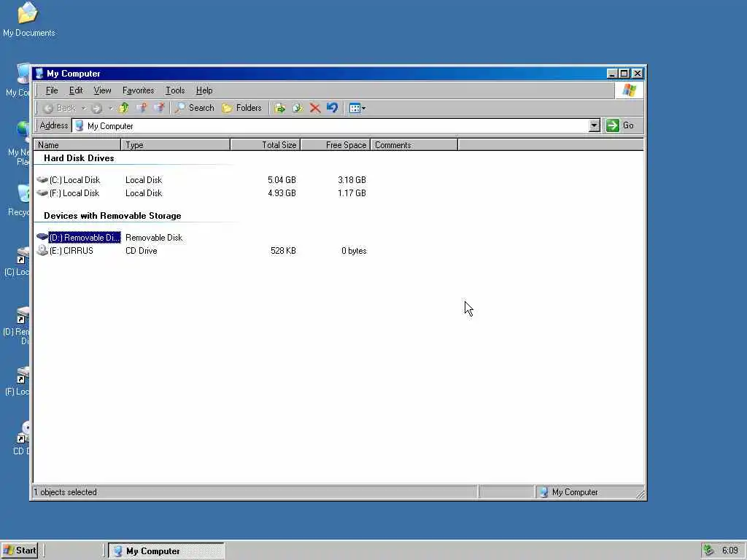This screenshot has width=747, height=560.
Task: Click the CD Drive type text
Action: pyautogui.click(x=141, y=251)
